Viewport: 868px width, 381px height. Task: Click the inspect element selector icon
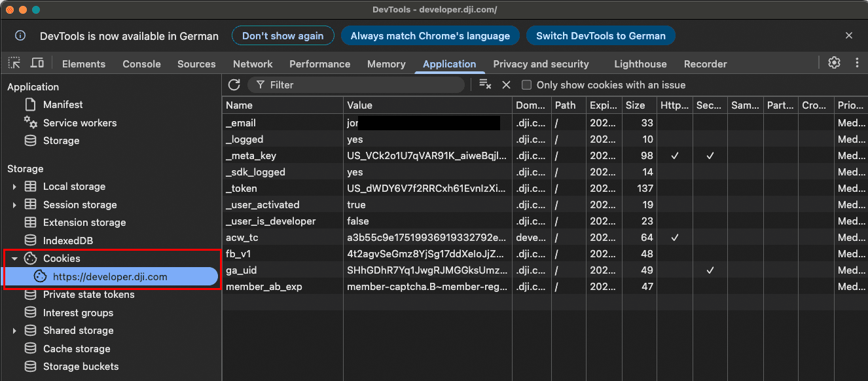[14, 63]
